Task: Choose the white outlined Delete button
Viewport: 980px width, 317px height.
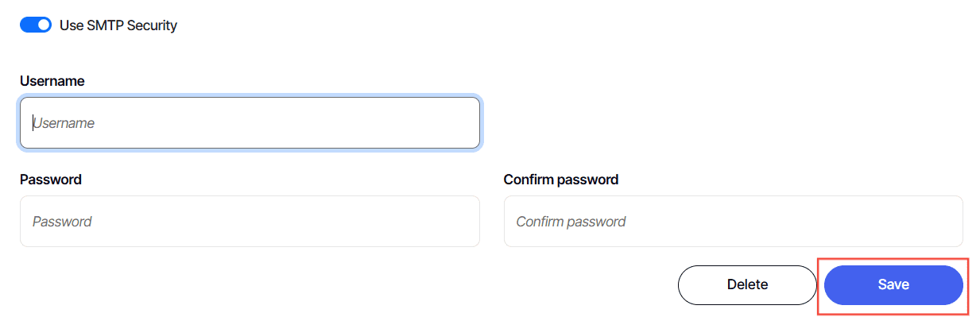Action: tap(747, 284)
